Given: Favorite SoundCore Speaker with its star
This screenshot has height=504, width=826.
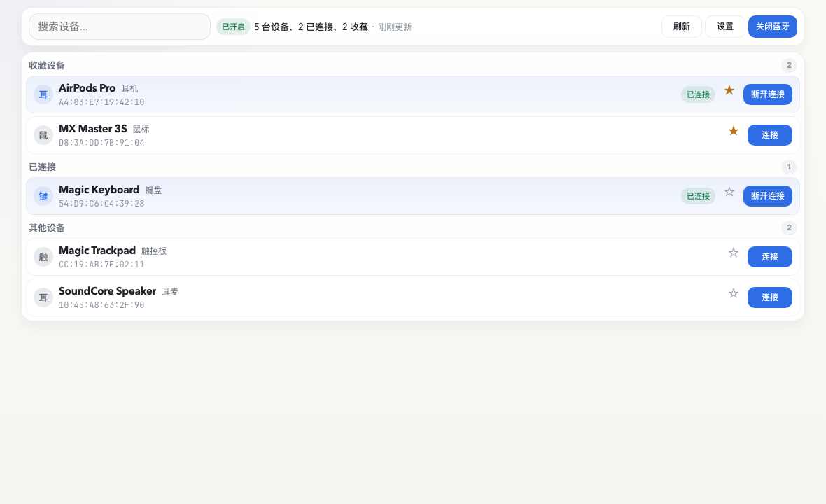Looking at the screenshot, I should (734, 294).
